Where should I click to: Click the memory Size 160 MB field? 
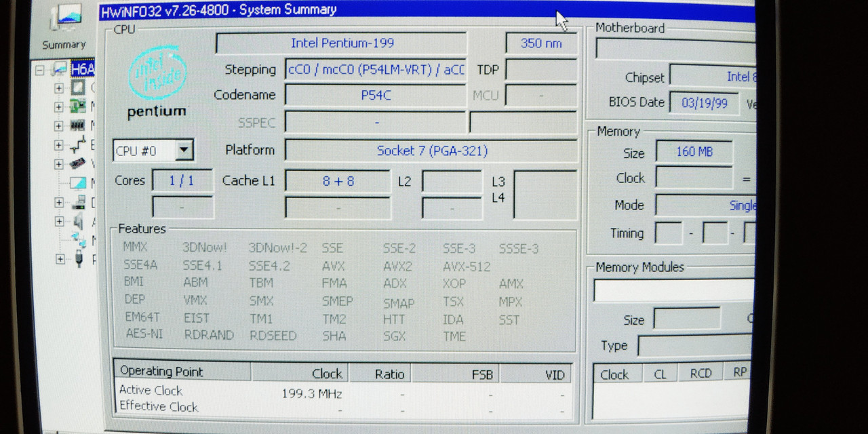(694, 152)
